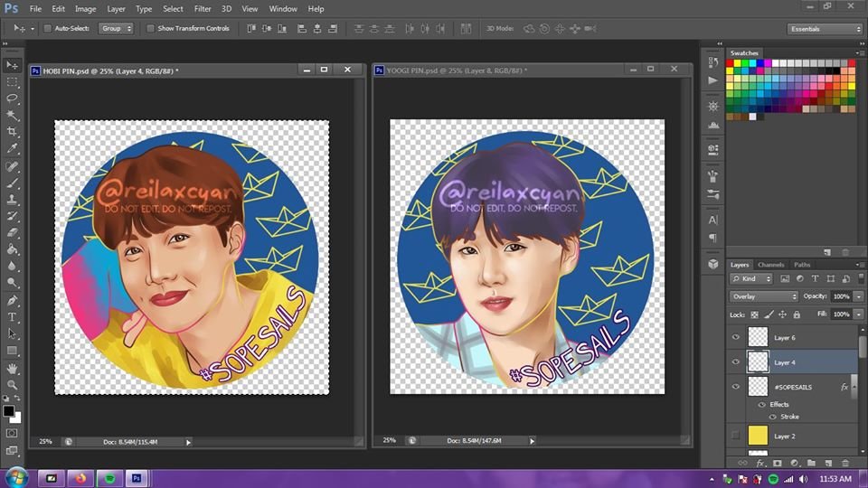Click the foreground color swatch
The height and width of the screenshot is (488, 868).
click(x=8, y=411)
